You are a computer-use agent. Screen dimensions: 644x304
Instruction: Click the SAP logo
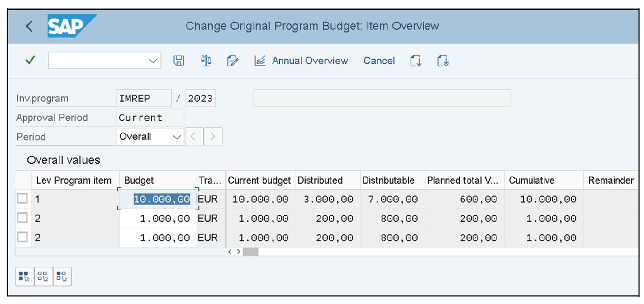(x=72, y=26)
